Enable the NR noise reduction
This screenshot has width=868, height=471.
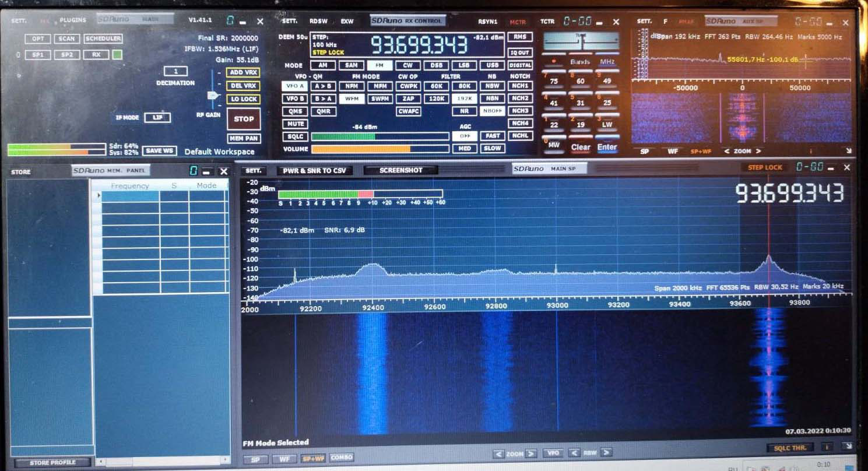coord(464,111)
